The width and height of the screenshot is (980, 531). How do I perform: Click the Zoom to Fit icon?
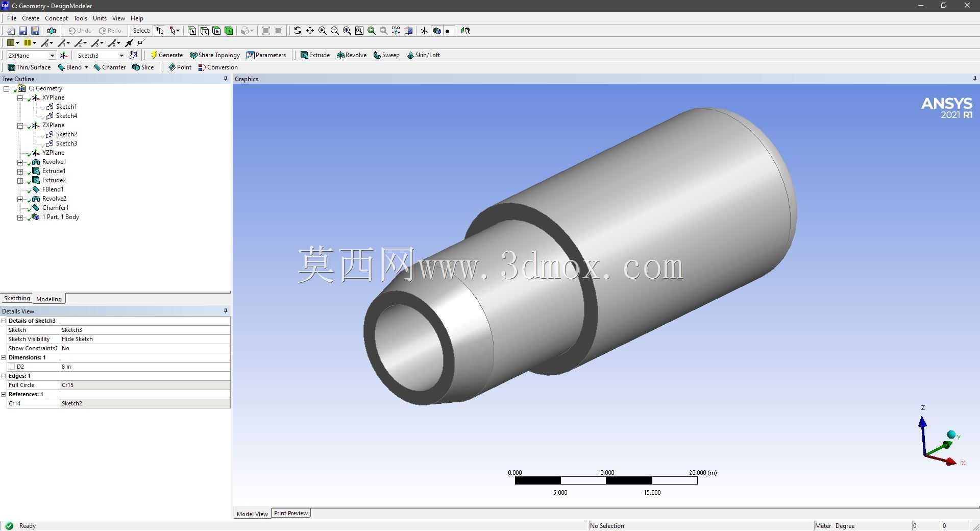(x=347, y=31)
